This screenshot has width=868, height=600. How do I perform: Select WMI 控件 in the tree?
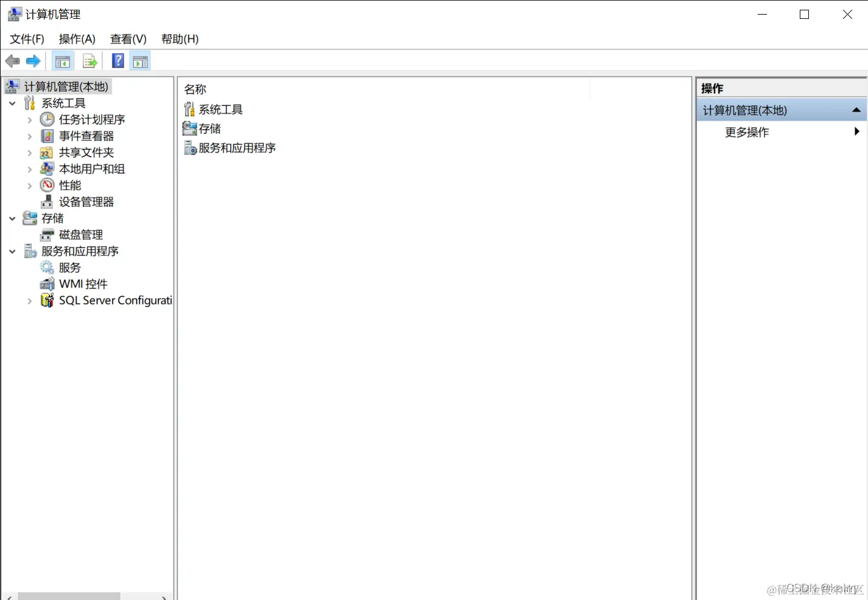pyautogui.click(x=83, y=284)
